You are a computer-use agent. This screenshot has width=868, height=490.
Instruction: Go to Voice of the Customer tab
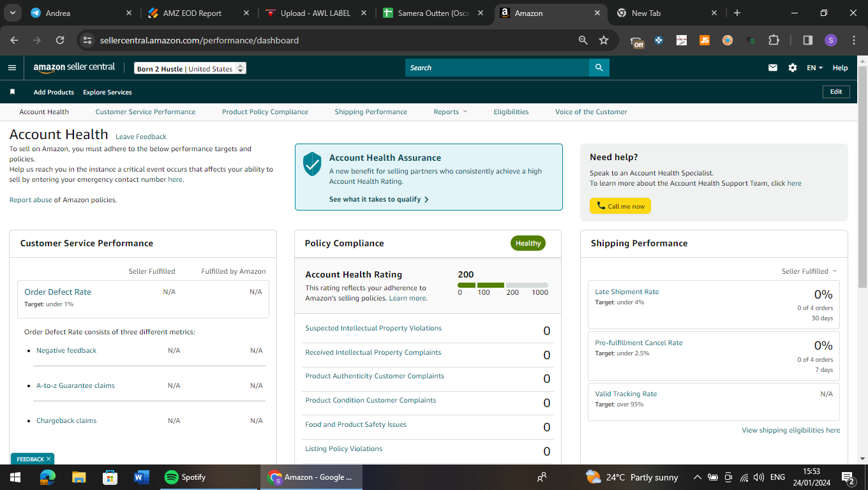coord(591,112)
